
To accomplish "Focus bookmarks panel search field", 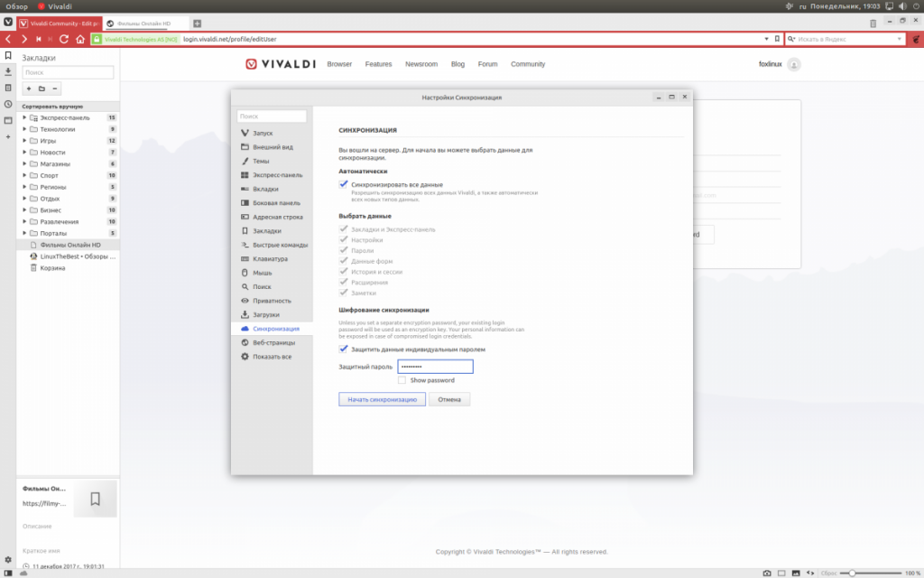I will click(x=68, y=72).
